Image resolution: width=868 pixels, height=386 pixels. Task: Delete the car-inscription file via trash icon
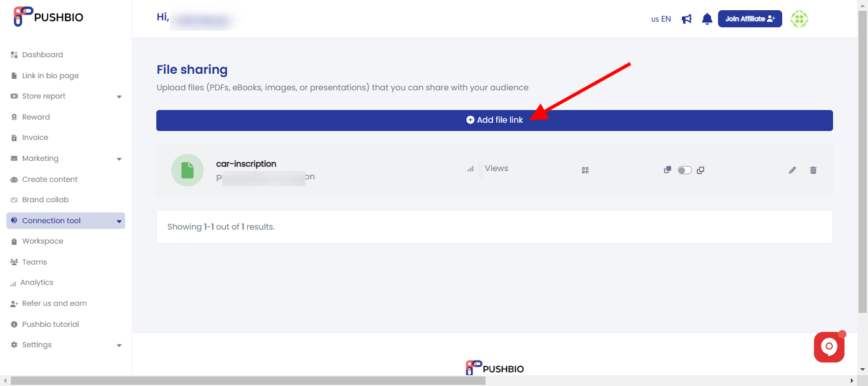(x=813, y=170)
